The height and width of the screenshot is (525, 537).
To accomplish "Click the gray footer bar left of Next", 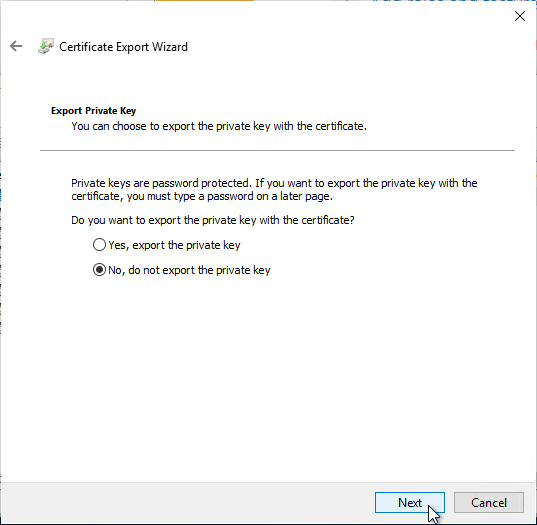I will (188, 502).
